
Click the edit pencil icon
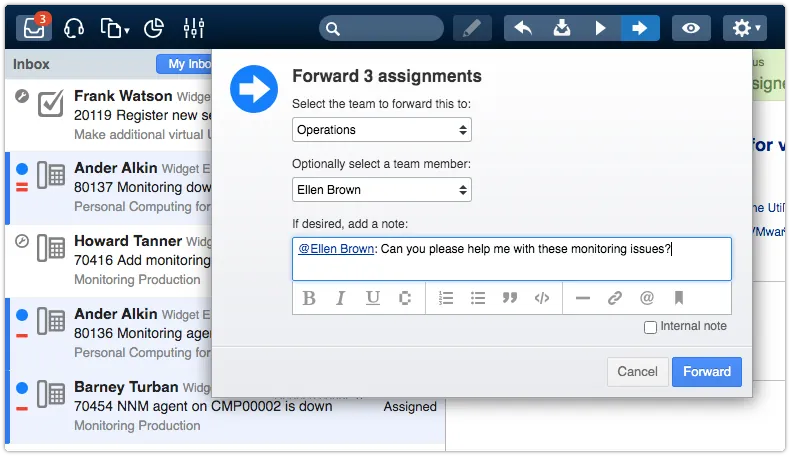472,28
